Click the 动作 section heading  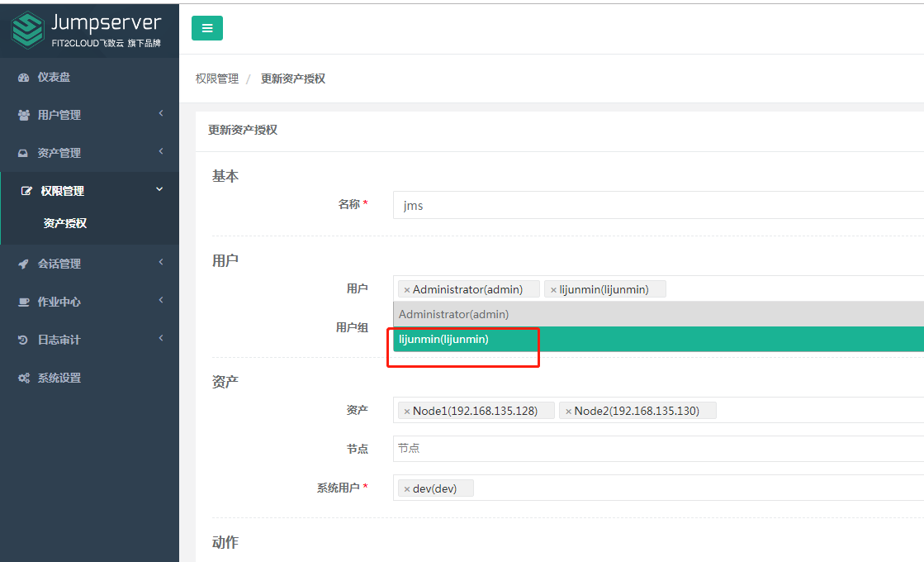pos(225,542)
